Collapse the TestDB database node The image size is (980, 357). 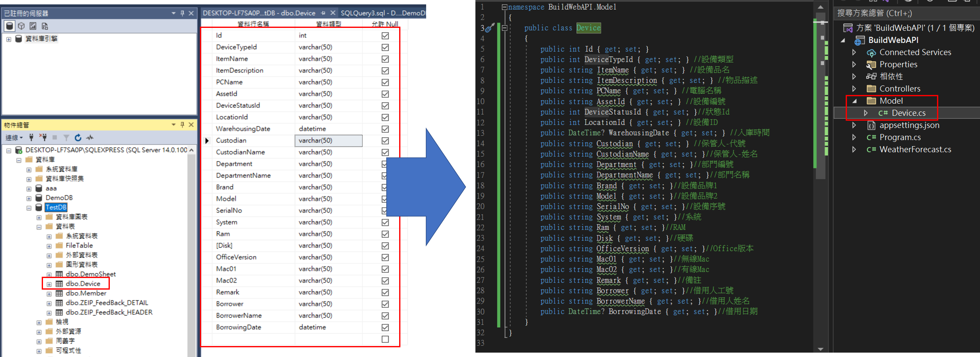tap(29, 208)
